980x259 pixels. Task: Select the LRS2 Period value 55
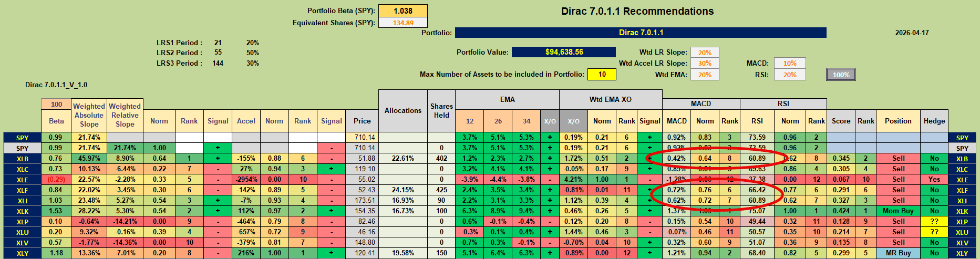coord(218,53)
